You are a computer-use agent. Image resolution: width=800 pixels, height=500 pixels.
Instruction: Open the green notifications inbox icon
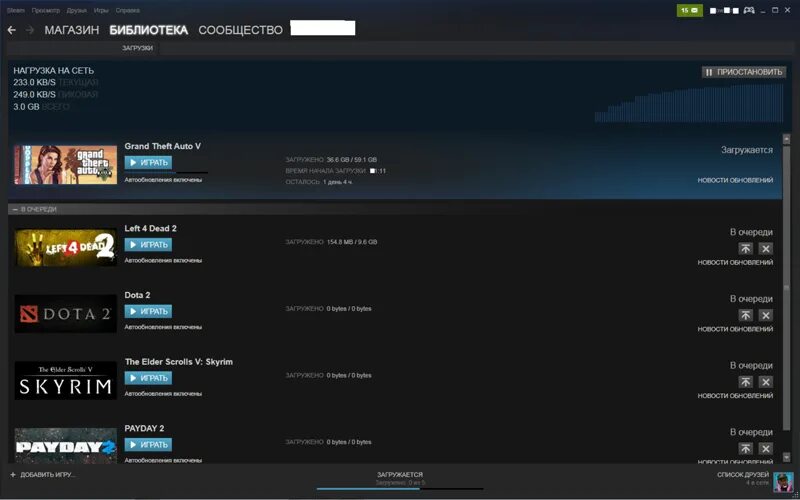pyautogui.click(x=689, y=10)
